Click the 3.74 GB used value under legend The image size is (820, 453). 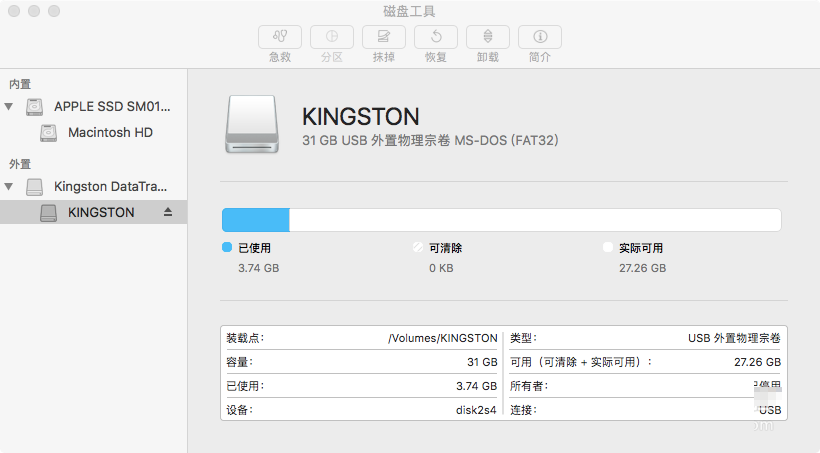point(259,268)
